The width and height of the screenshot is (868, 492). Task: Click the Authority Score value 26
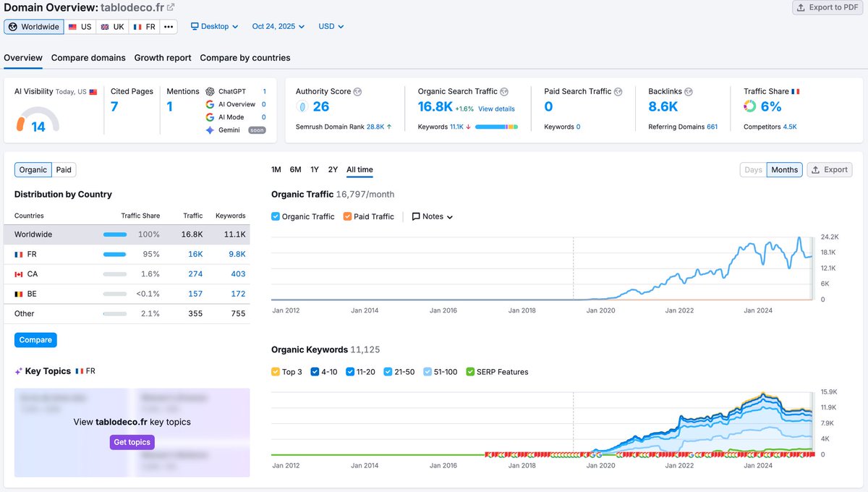click(321, 107)
